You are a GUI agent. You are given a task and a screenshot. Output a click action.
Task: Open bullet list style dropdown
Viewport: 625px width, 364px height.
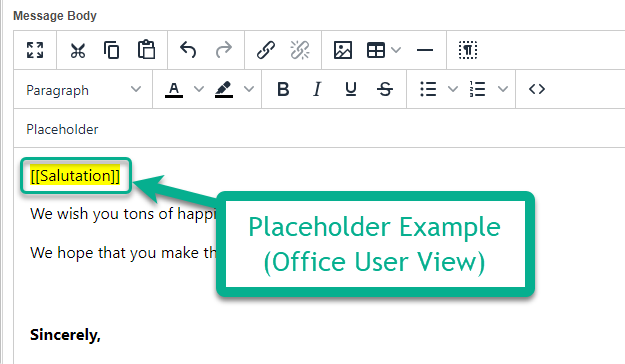[x=453, y=89]
